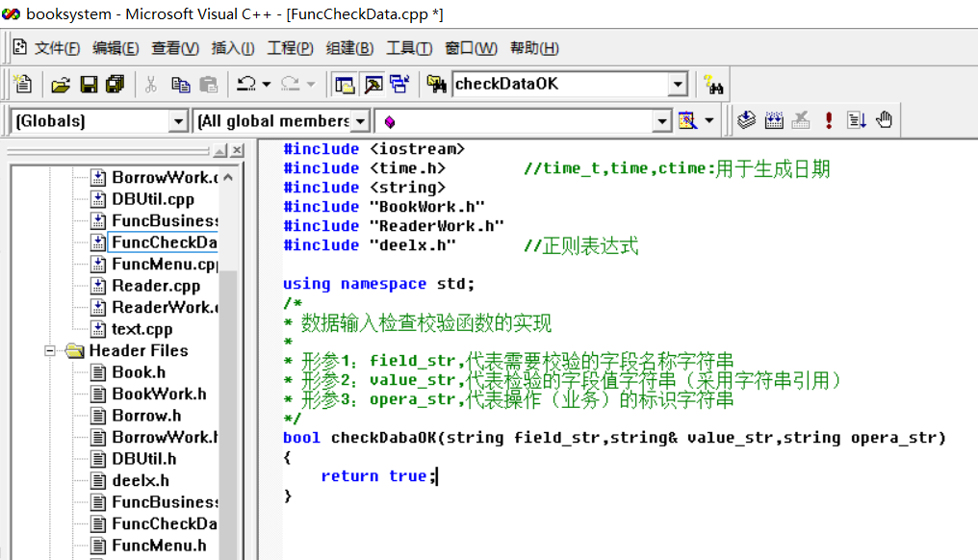The height and width of the screenshot is (560, 978).
Task: Open the 工具(T) menu
Action: click(x=409, y=48)
